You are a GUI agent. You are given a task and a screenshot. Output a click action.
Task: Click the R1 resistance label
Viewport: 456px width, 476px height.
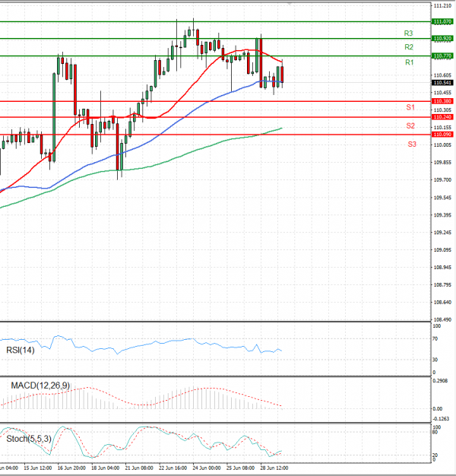click(410, 62)
